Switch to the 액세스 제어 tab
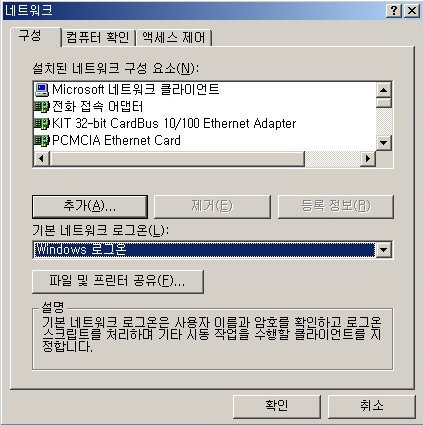 pos(174,37)
